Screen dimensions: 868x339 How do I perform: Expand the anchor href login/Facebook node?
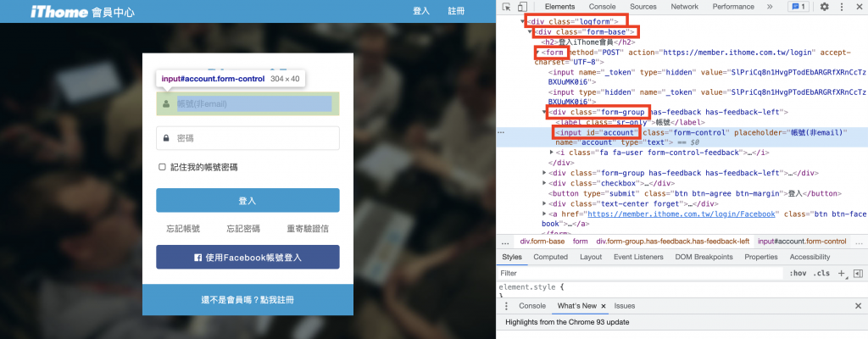[544, 214]
